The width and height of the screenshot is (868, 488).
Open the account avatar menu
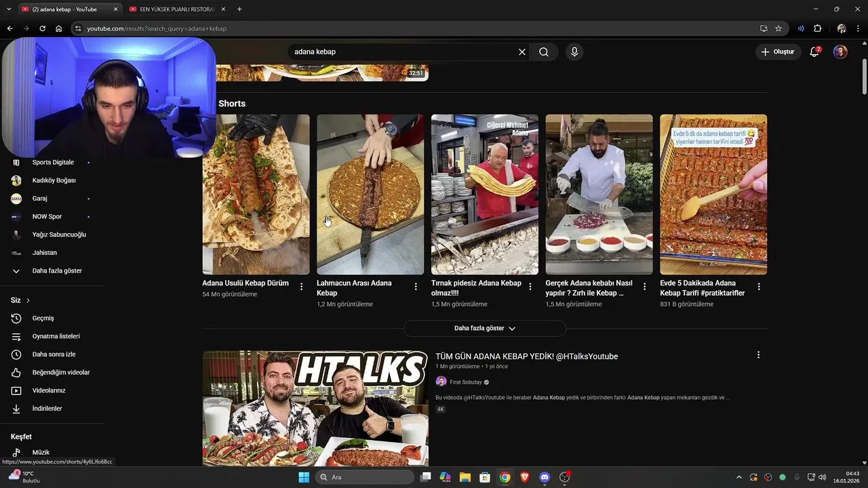[840, 52]
